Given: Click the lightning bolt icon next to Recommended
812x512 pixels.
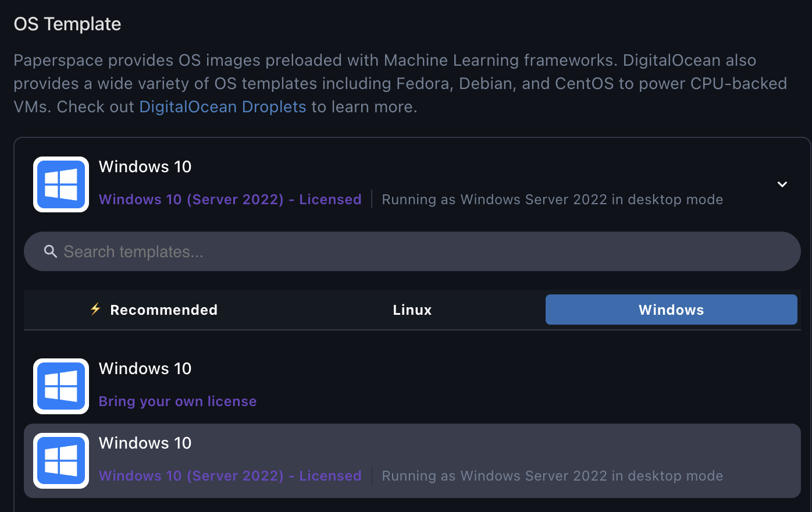Looking at the screenshot, I should [95, 309].
